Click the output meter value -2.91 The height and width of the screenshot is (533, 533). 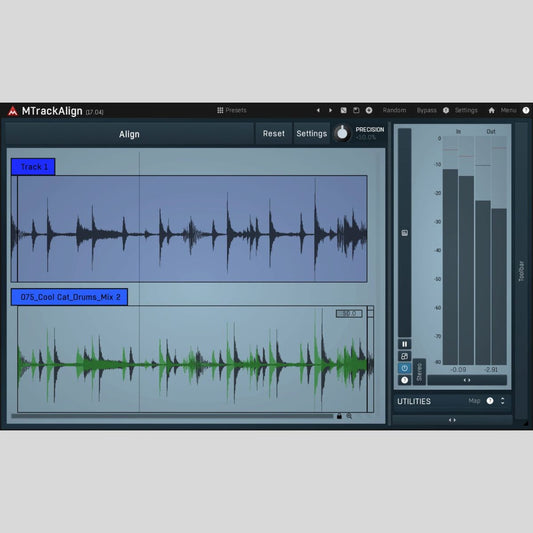(491, 369)
